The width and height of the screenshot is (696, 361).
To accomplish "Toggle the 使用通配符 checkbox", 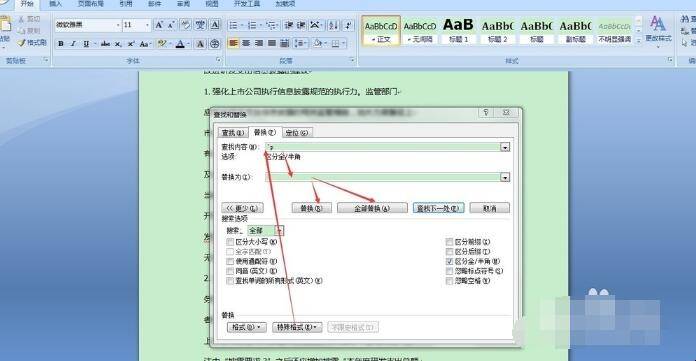I will (230, 261).
